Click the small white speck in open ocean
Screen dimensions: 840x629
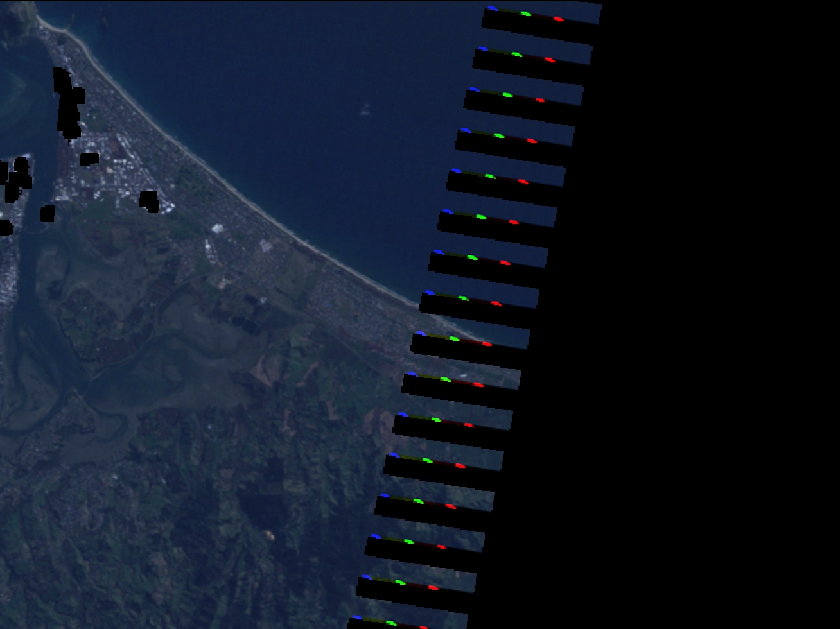click(365, 112)
